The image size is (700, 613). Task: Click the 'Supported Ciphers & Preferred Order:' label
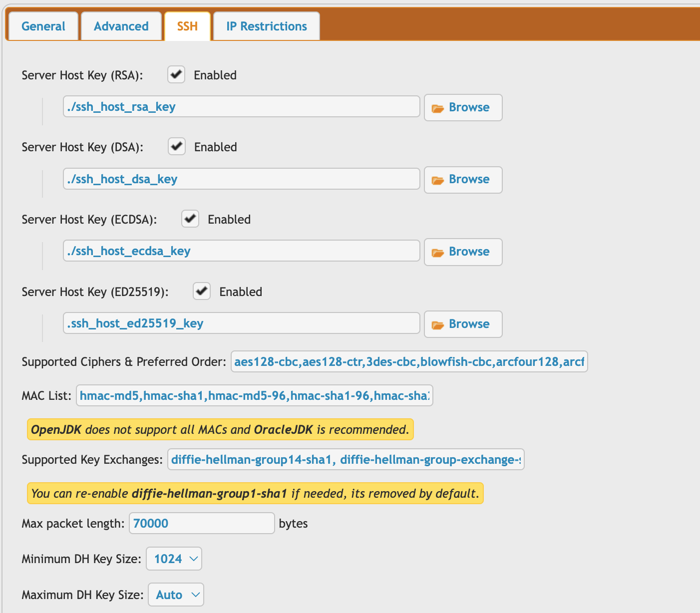pos(124,362)
